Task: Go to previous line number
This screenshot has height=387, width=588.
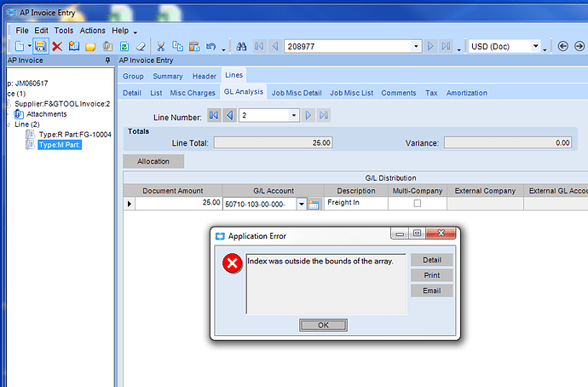Action: (230, 115)
